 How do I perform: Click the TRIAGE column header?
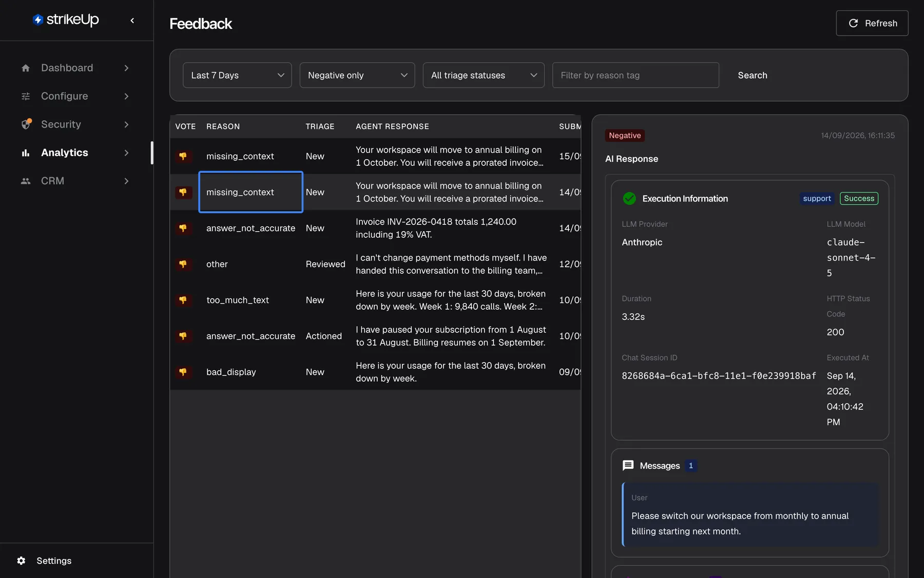[320, 126]
